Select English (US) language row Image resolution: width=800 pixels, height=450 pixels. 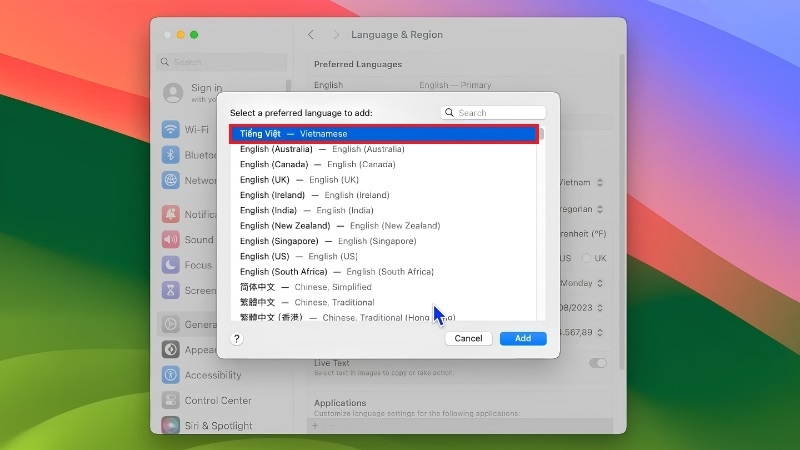384,256
